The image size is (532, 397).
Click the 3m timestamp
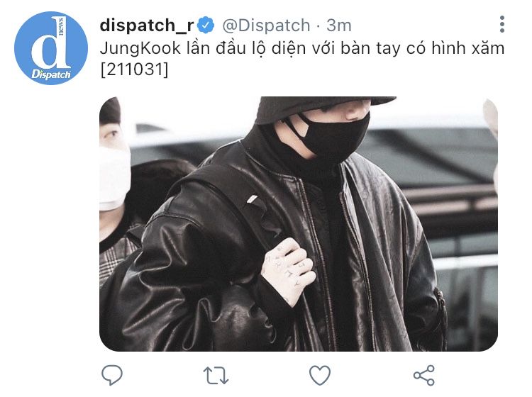point(338,26)
